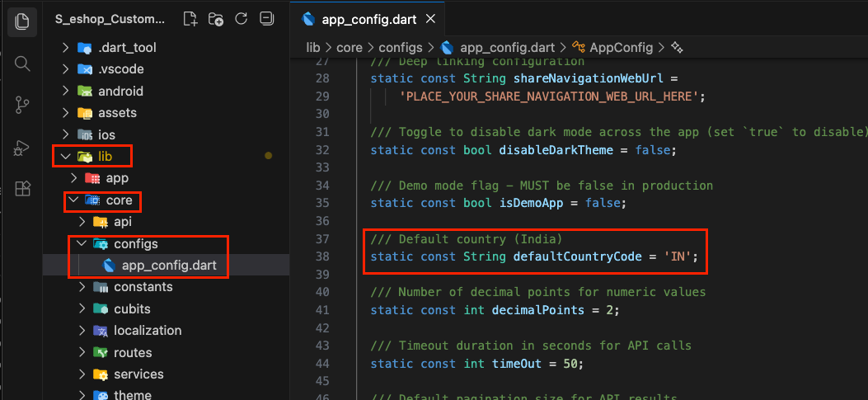The height and width of the screenshot is (400, 868).
Task: Click the New File icon in explorer header
Action: point(190,18)
